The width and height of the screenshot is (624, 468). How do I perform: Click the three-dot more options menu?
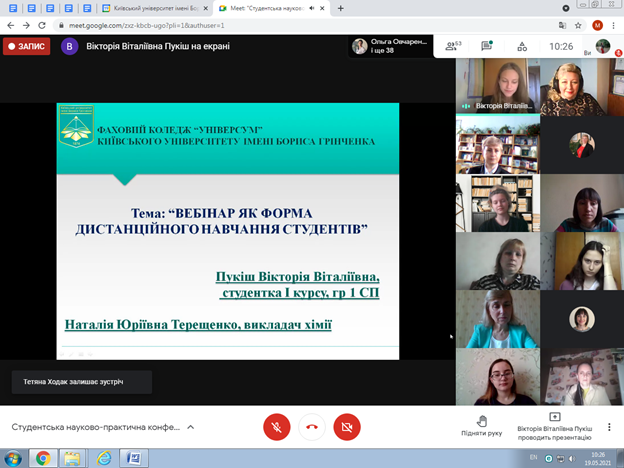point(609,427)
